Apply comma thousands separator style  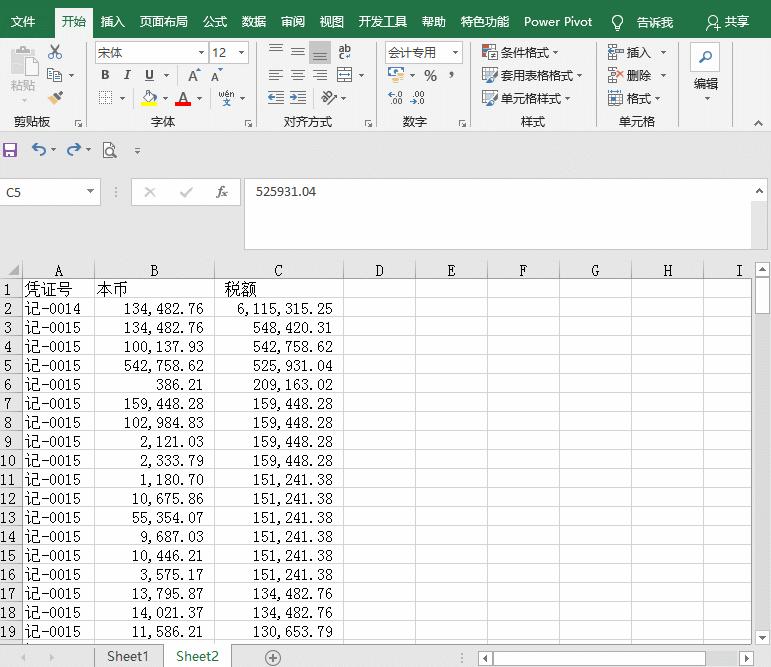click(x=451, y=75)
